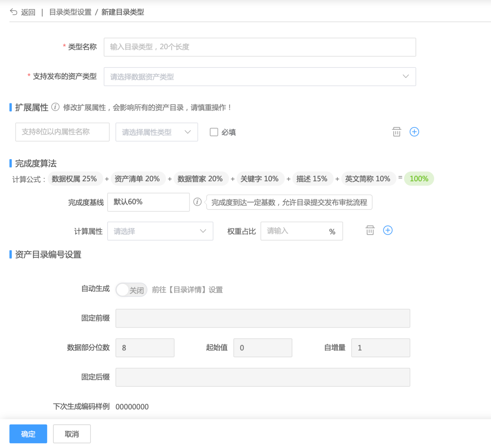The image size is (491, 448).
Task: Open 支持发布的资产类型 dropdown
Action: point(260,77)
